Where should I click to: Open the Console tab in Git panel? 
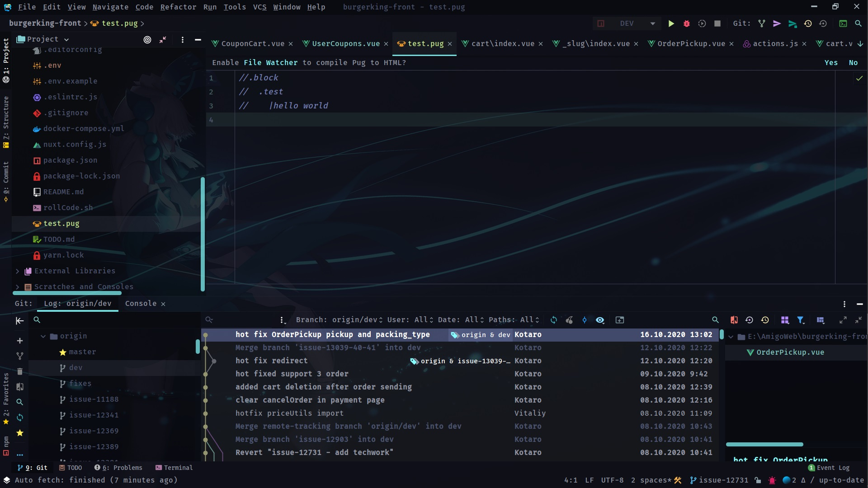coord(141,304)
